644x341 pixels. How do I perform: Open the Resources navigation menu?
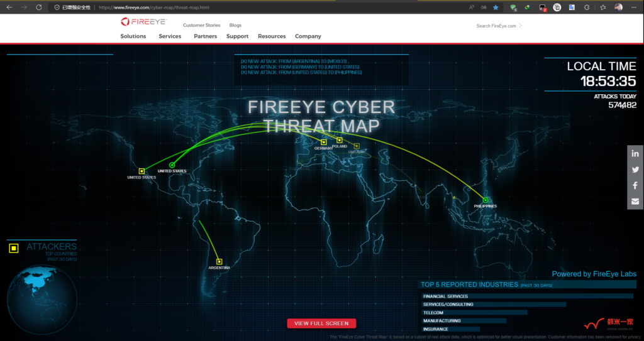pyautogui.click(x=272, y=36)
